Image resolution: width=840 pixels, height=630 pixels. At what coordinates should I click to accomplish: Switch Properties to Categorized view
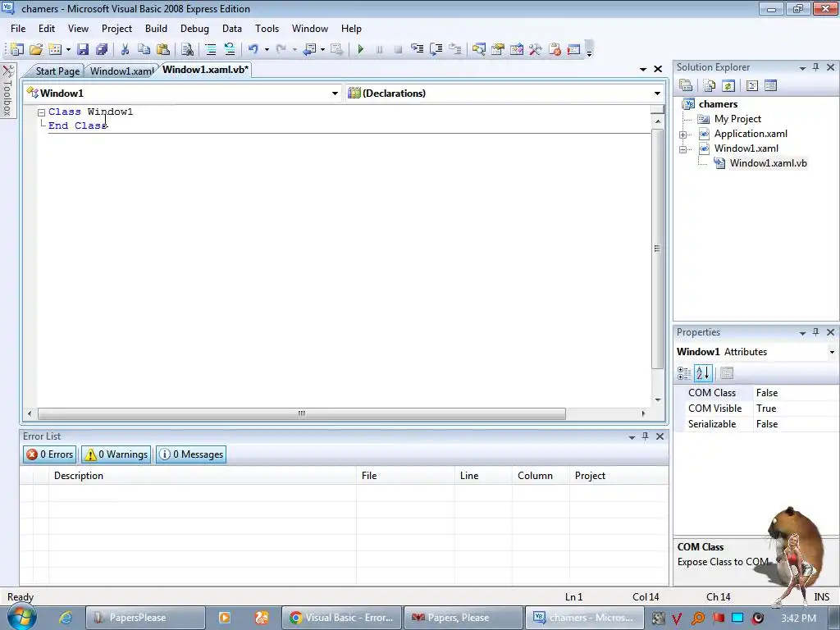pyautogui.click(x=684, y=373)
